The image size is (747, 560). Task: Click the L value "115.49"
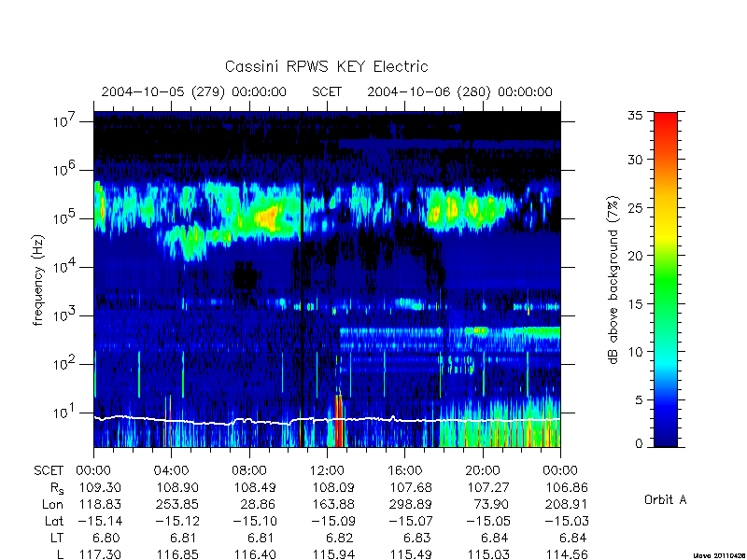click(411, 554)
